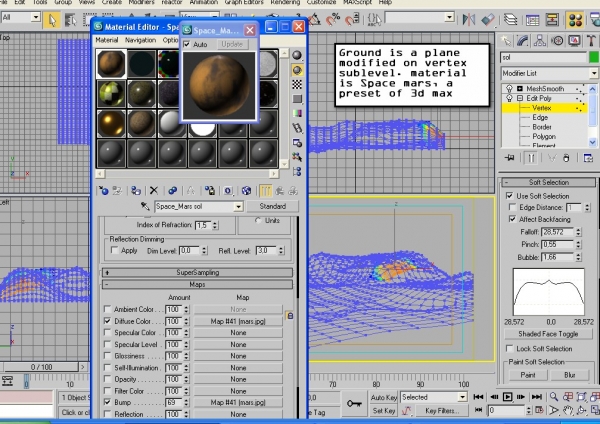
Task: Collapse Edit Poly sublevel tree
Action: tap(520, 98)
